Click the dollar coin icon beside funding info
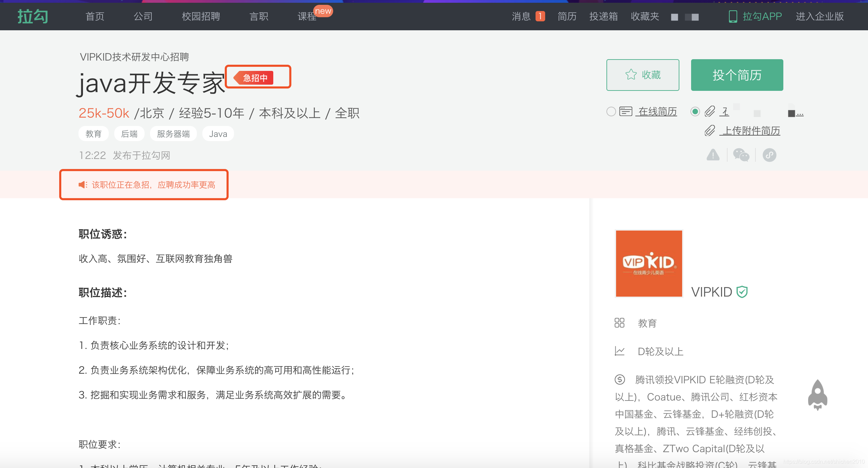 [620, 380]
